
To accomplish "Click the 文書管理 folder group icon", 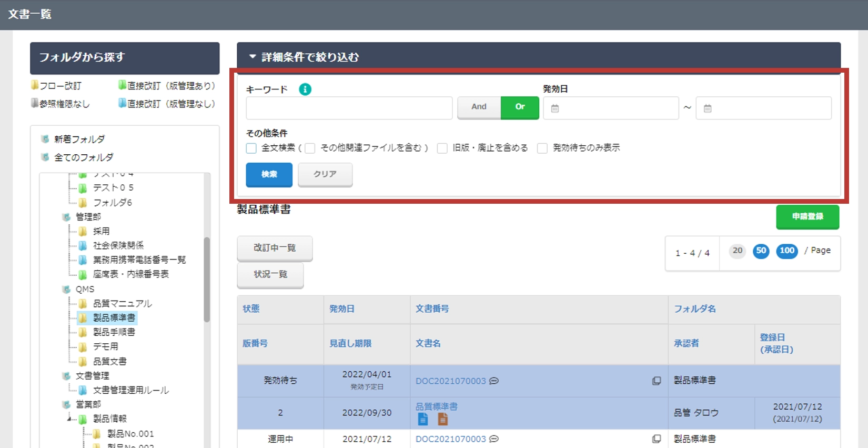I will tap(66, 376).
